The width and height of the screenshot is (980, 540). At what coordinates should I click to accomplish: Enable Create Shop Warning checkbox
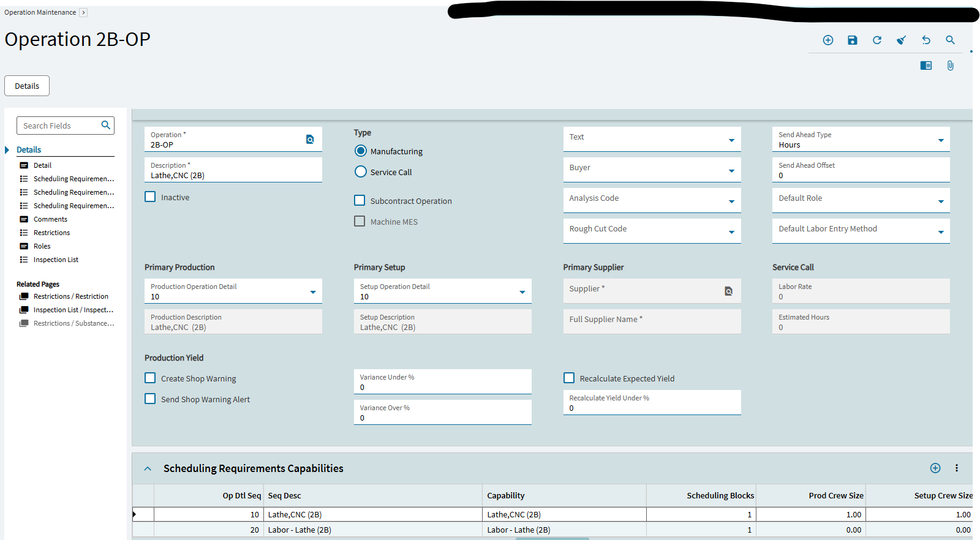pyautogui.click(x=150, y=378)
